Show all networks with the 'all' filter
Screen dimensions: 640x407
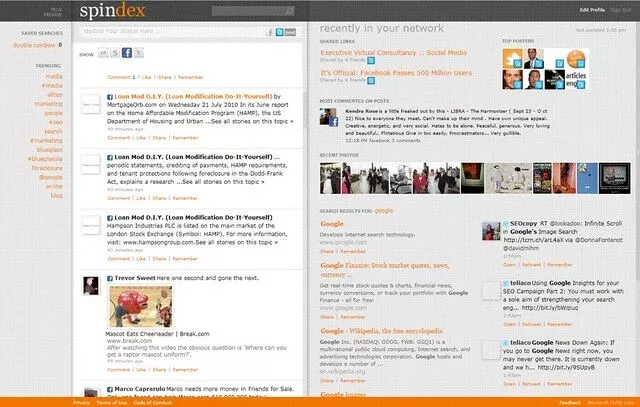click(103, 53)
